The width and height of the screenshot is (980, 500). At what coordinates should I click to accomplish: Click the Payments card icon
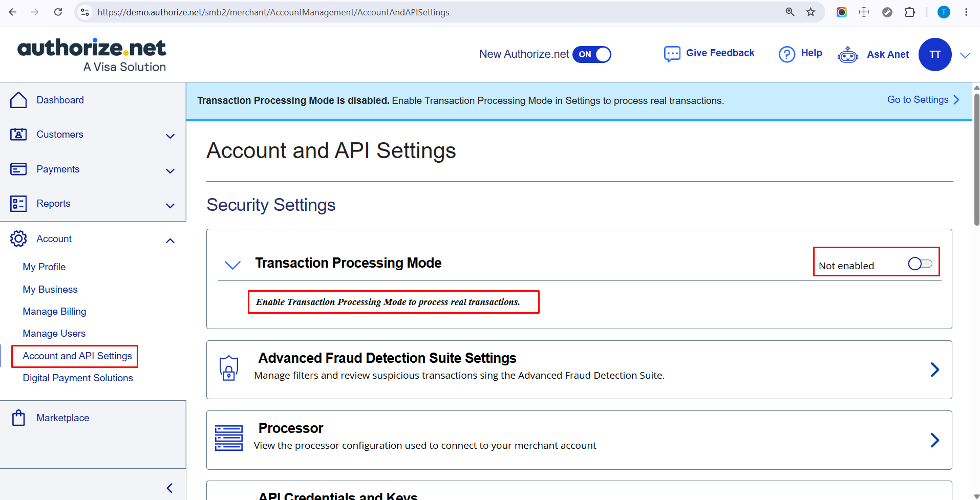pos(18,169)
